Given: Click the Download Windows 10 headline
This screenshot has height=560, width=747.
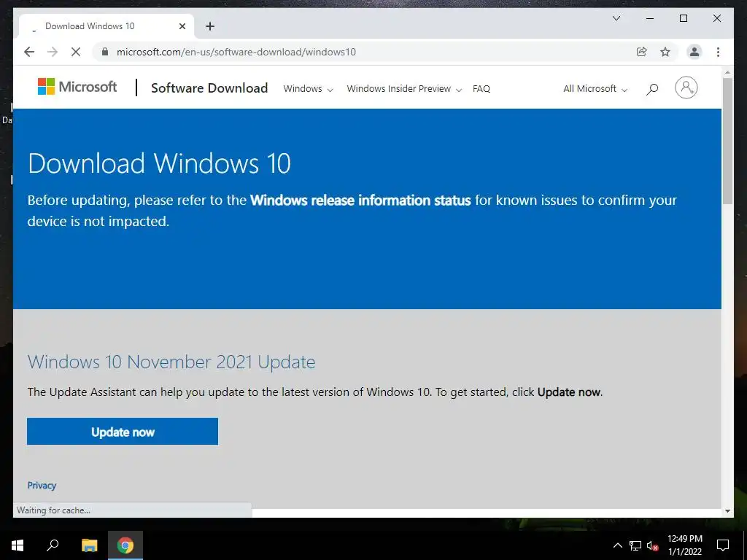Looking at the screenshot, I should pyautogui.click(x=159, y=163).
